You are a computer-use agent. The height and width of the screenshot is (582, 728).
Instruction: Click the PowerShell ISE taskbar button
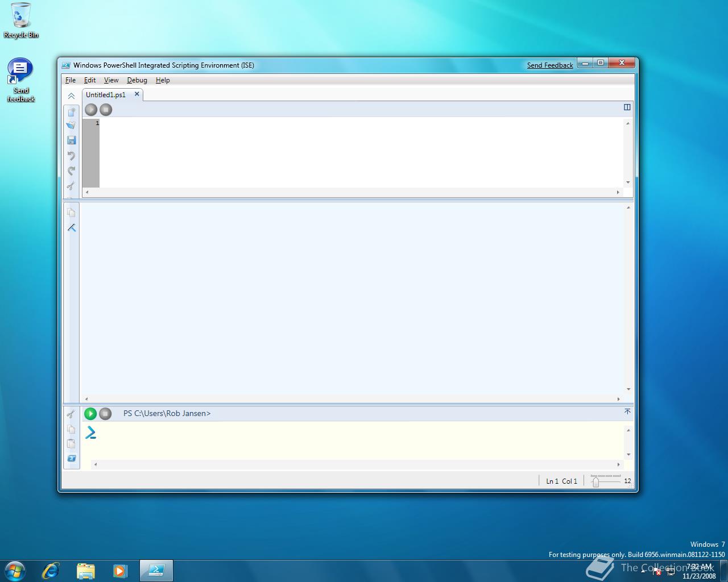pyautogui.click(x=156, y=570)
